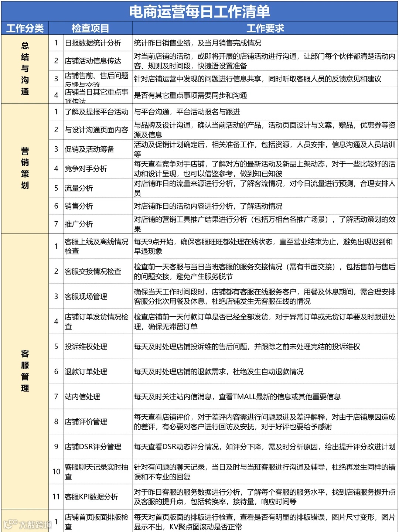Click the 日报数据统计分析 cell
Image resolution: width=399 pixels, height=532 pixels.
point(98,43)
